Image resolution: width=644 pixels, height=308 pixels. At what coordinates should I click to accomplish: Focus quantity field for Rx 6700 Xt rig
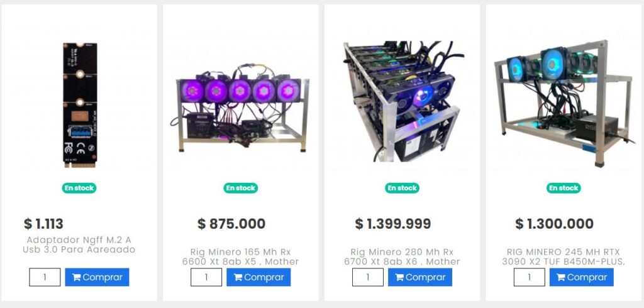(x=367, y=277)
